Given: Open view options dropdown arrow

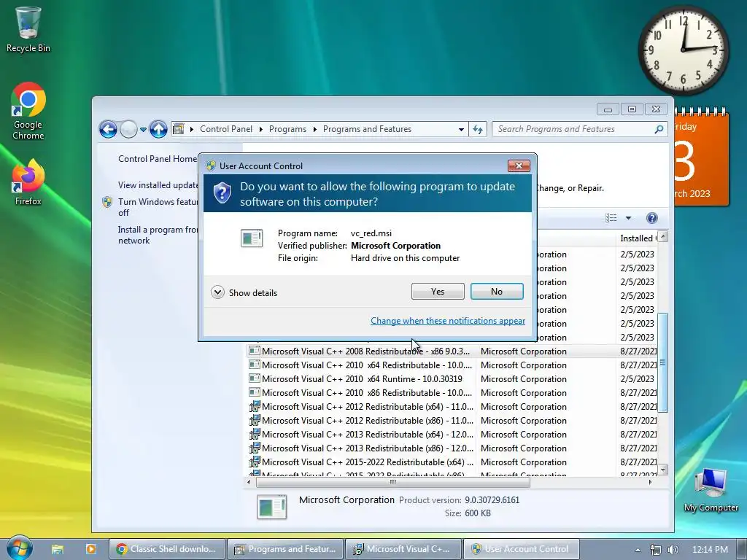Looking at the screenshot, I should point(628,218).
